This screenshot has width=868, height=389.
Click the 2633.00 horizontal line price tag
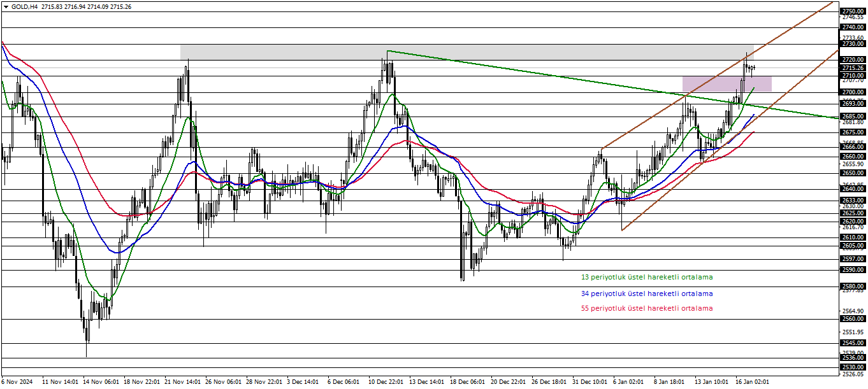coord(853,201)
